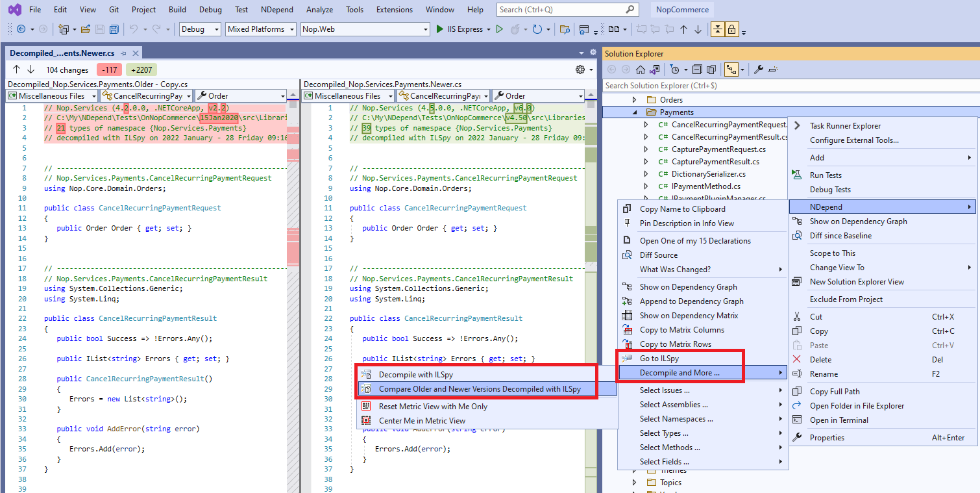Open the Debug configuration dropdown
The image size is (980, 493).
coord(201,29)
